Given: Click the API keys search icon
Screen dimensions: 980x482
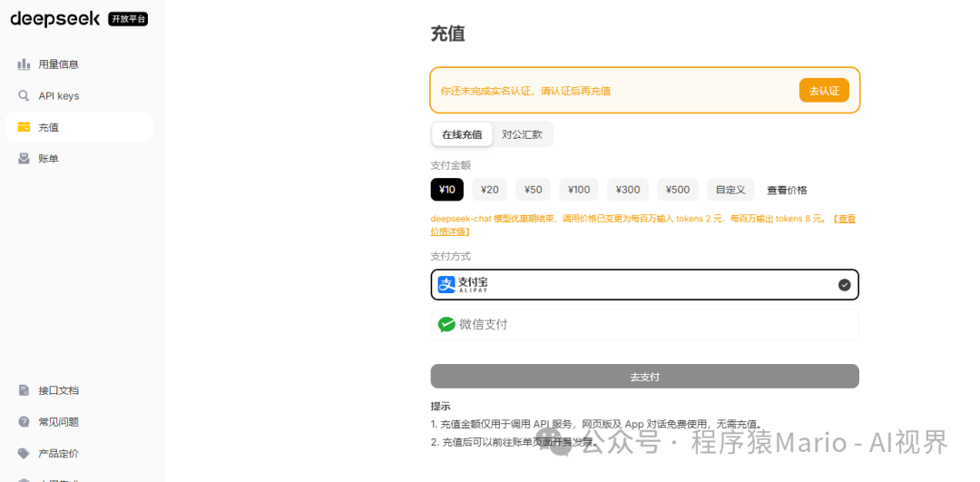Looking at the screenshot, I should 24,95.
